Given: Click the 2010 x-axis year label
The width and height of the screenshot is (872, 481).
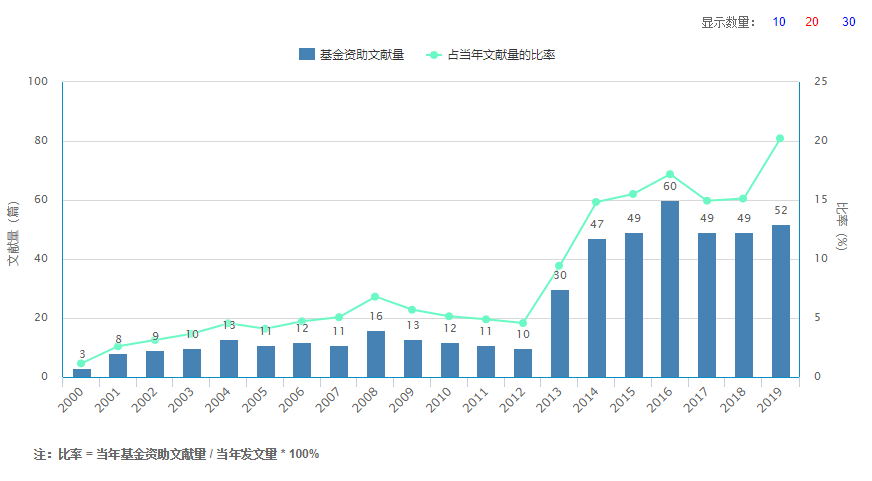Looking at the screenshot, I should [440, 400].
